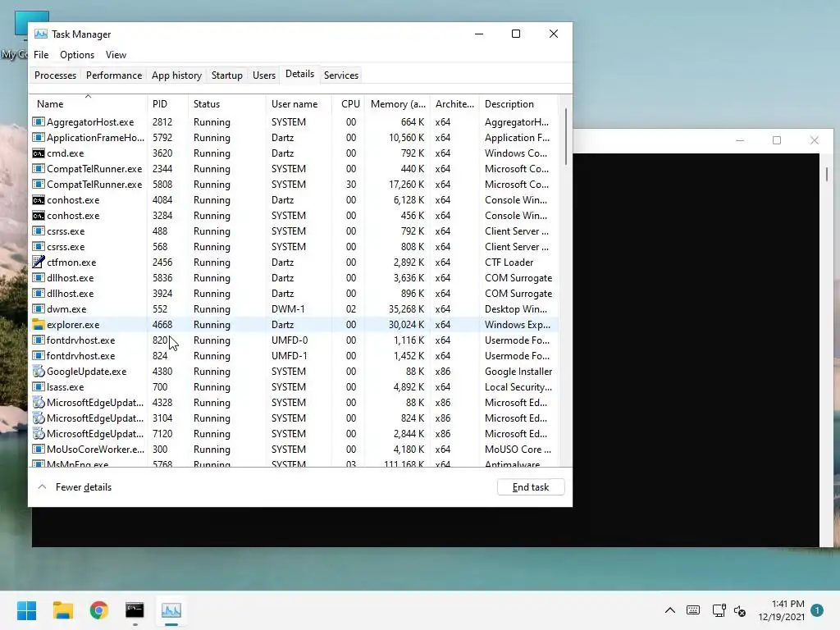Click the process list vertical scrollbar thumb
840x630 pixels.
click(566, 137)
